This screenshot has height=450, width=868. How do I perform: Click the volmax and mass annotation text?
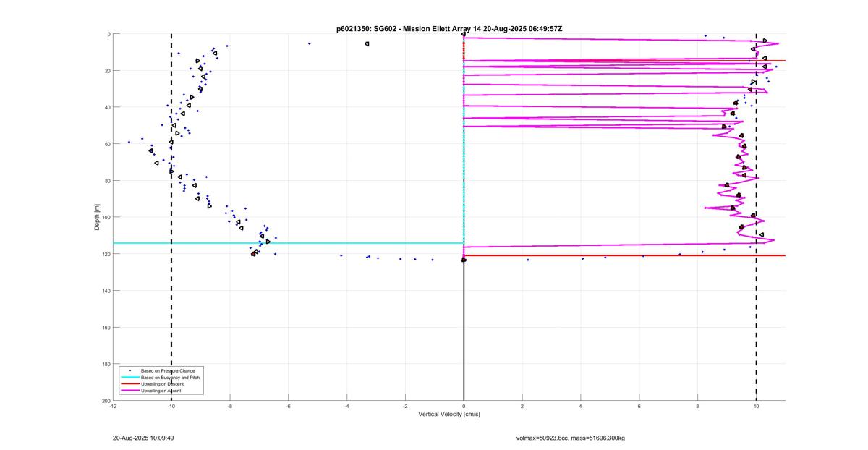(x=576, y=438)
